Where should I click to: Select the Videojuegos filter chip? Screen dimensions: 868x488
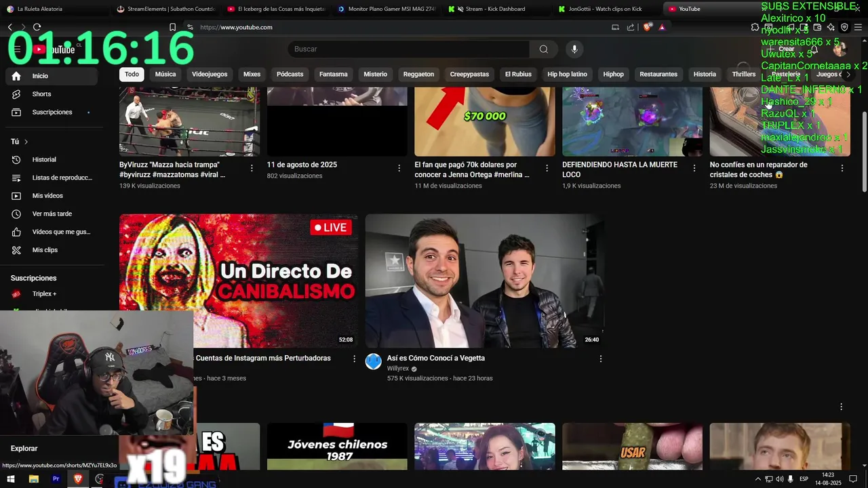tap(210, 74)
